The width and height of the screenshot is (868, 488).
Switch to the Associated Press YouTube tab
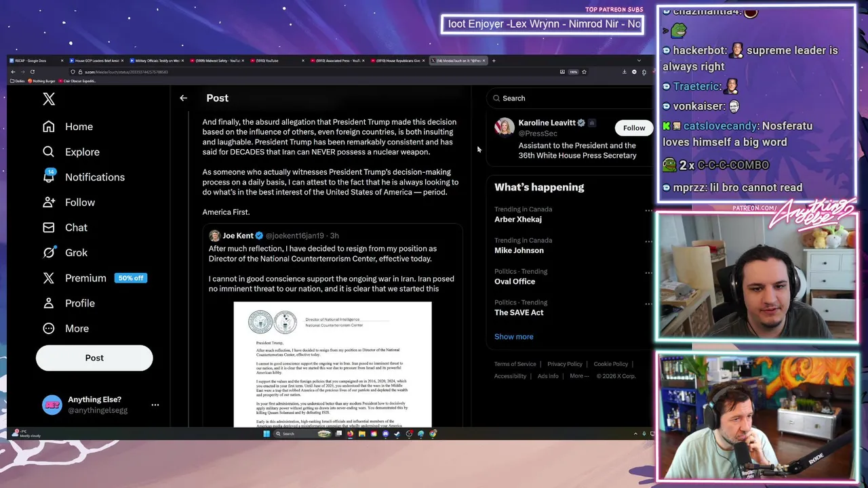coord(338,60)
